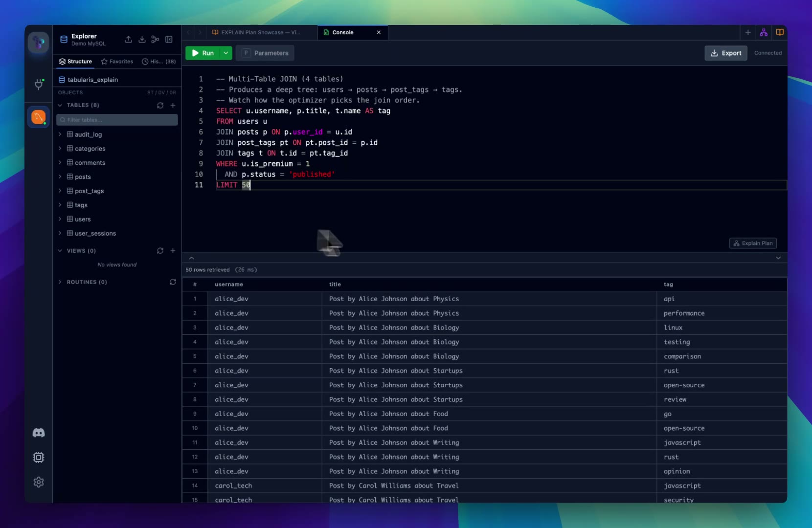Click the Filter tables input field
Image resolution: width=812 pixels, height=528 pixels.
(x=117, y=120)
